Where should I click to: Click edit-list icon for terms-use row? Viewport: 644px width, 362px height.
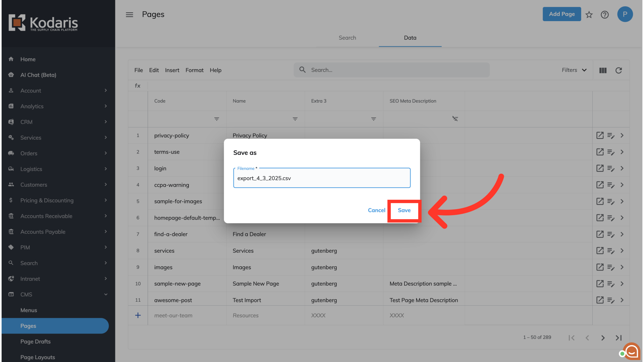tap(611, 152)
